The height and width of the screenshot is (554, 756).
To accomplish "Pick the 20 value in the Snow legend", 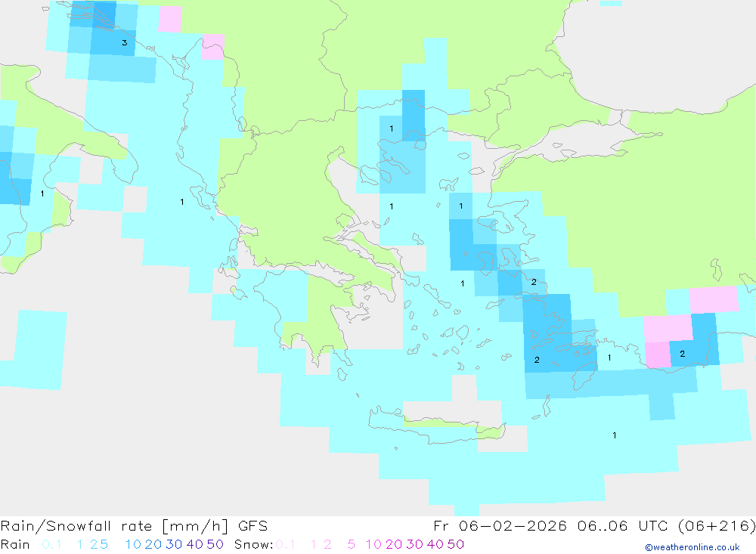I will click(394, 544).
